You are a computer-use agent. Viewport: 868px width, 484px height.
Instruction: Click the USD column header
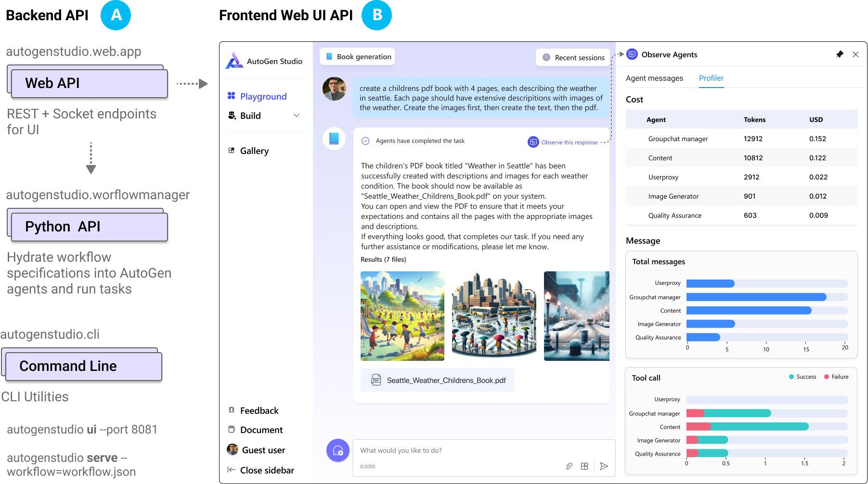816,119
